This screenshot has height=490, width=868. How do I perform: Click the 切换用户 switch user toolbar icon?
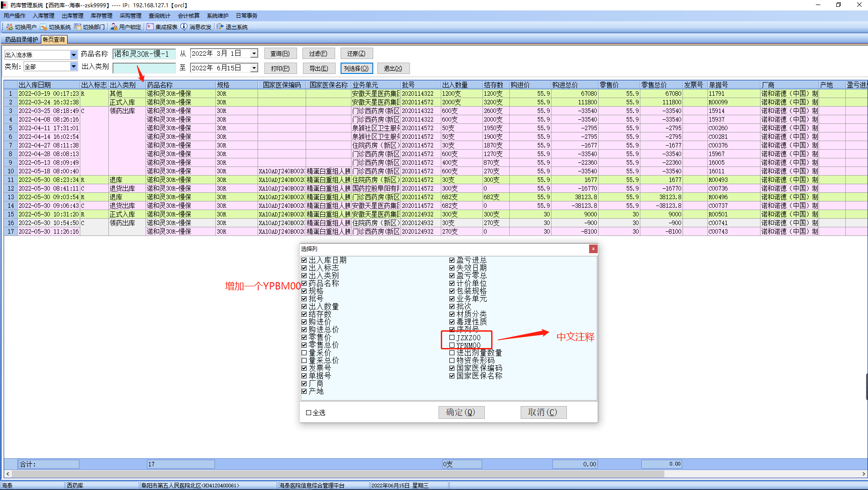[x=10, y=27]
